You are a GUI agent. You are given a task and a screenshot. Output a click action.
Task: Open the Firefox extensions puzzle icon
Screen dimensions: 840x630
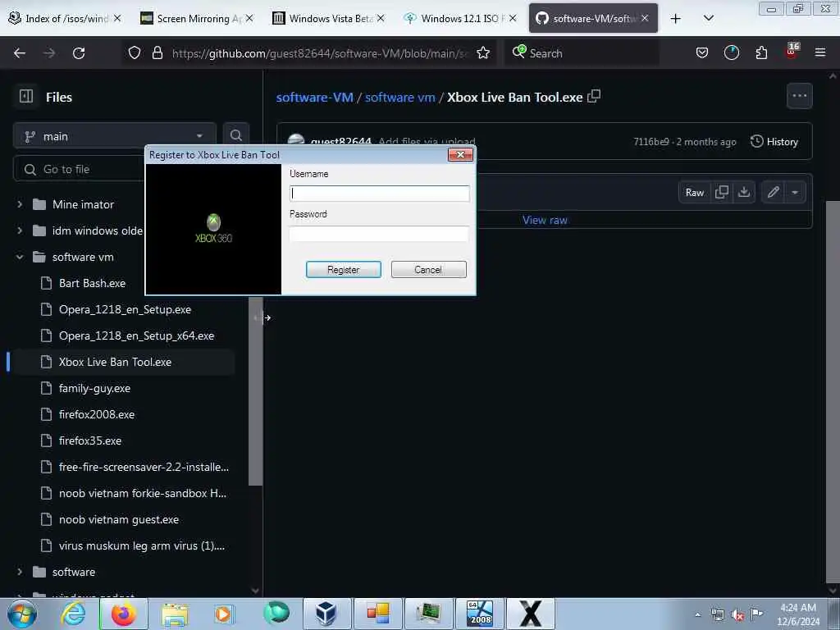point(761,53)
